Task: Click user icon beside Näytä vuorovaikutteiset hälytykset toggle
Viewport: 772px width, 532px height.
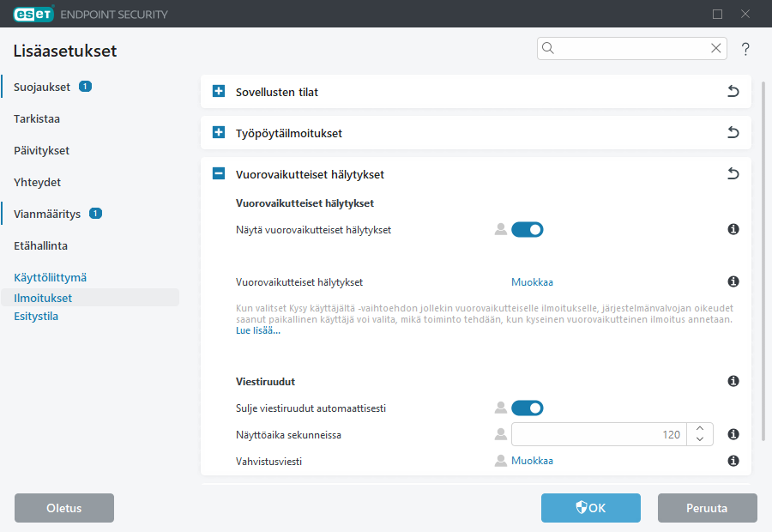Action: (501, 230)
